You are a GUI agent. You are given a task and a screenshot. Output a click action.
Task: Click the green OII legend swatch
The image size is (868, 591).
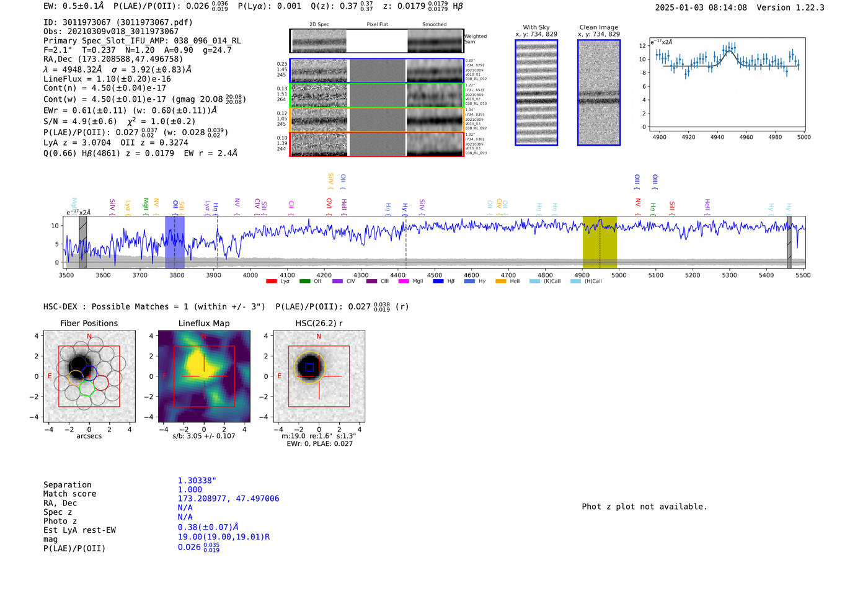[x=304, y=282]
